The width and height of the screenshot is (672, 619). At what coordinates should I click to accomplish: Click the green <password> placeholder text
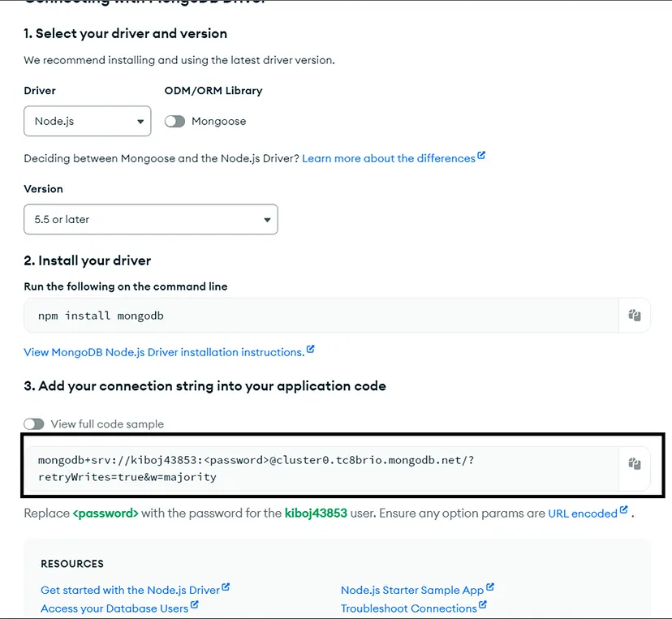click(x=106, y=514)
